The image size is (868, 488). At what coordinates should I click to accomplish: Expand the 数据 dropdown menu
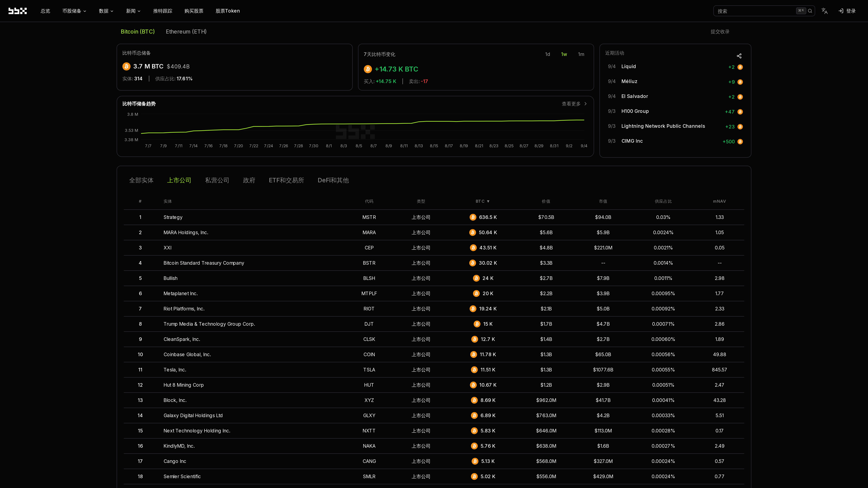[x=106, y=11]
